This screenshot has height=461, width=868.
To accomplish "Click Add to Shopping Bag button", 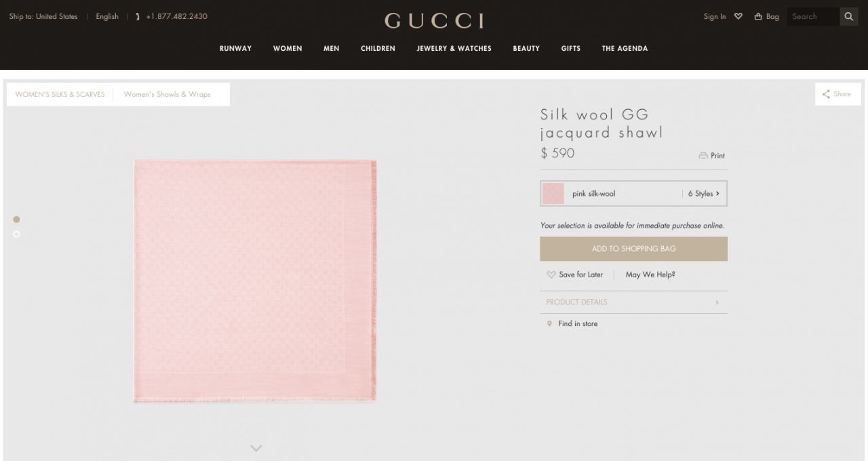I will click(x=633, y=249).
